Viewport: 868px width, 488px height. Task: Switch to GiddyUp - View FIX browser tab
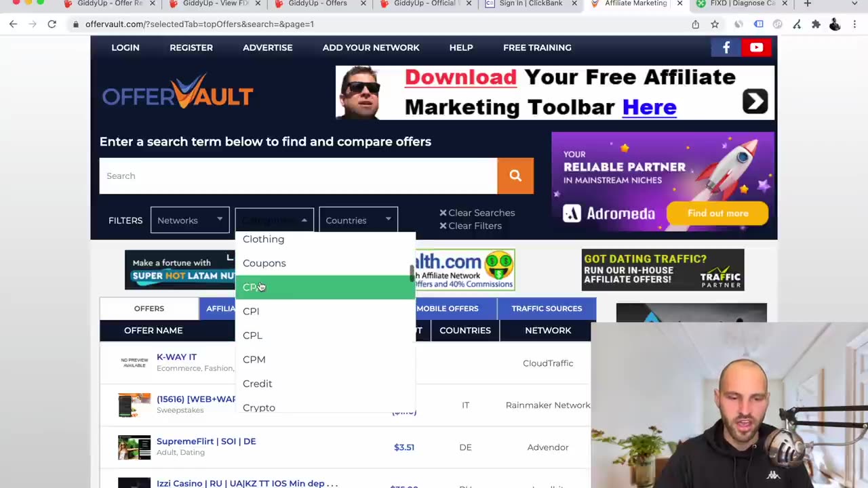pos(214,3)
